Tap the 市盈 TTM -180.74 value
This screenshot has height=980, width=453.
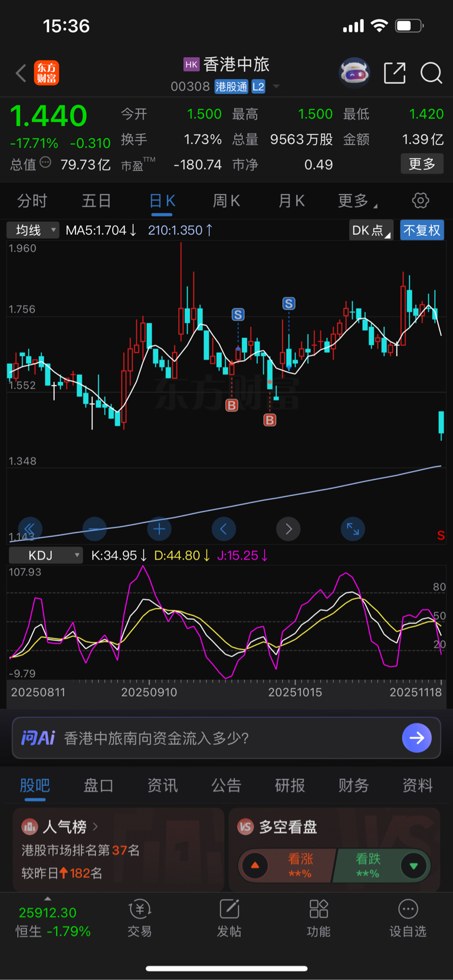pos(198,165)
